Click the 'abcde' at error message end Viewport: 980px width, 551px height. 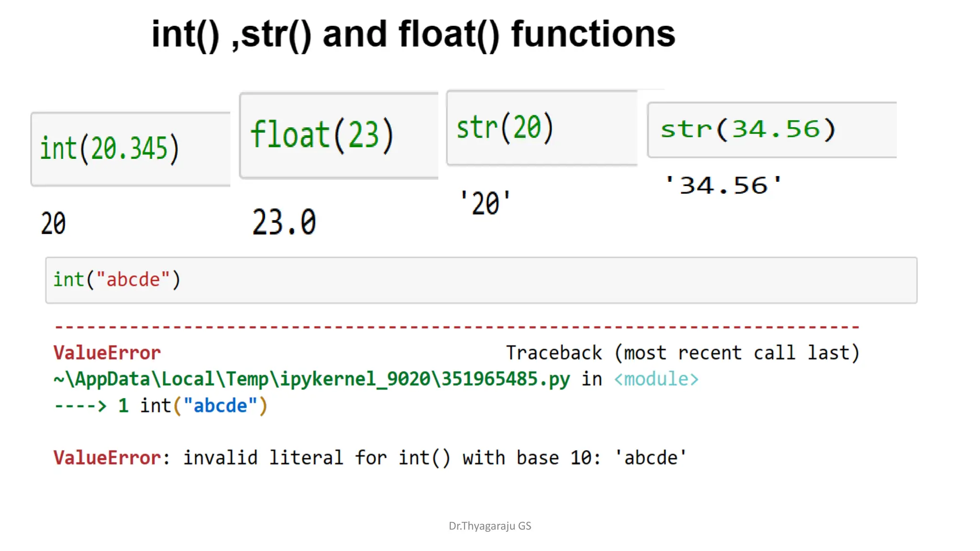coord(651,458)
